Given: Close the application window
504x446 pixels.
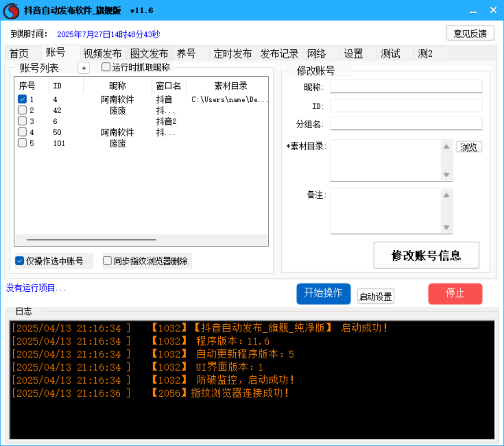Looking at the screenshot, I should (493, 10).
